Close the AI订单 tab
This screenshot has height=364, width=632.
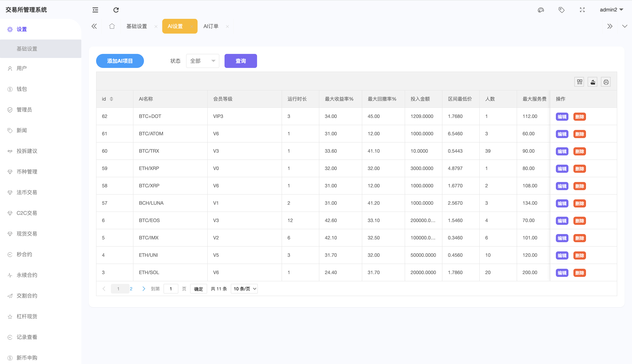click(227, 27)
